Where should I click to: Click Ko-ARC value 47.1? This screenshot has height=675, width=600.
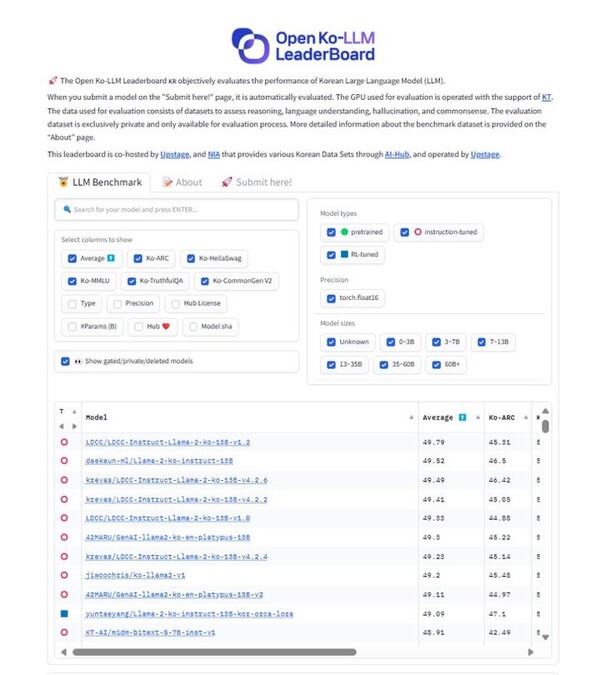tap(497, 613)
